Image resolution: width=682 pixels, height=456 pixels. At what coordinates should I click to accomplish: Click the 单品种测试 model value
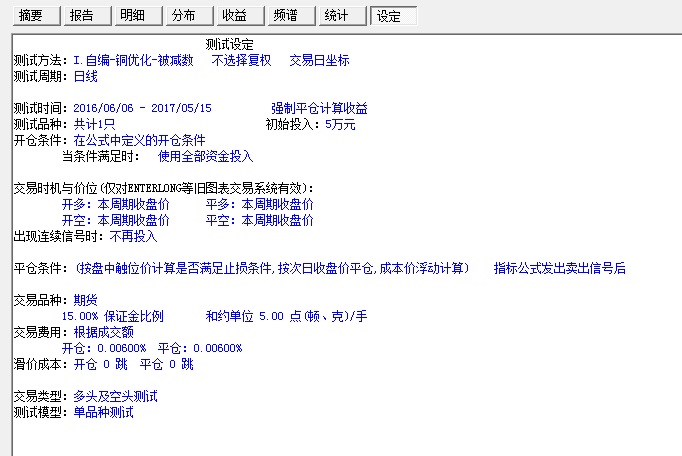[x=104, y=412]
